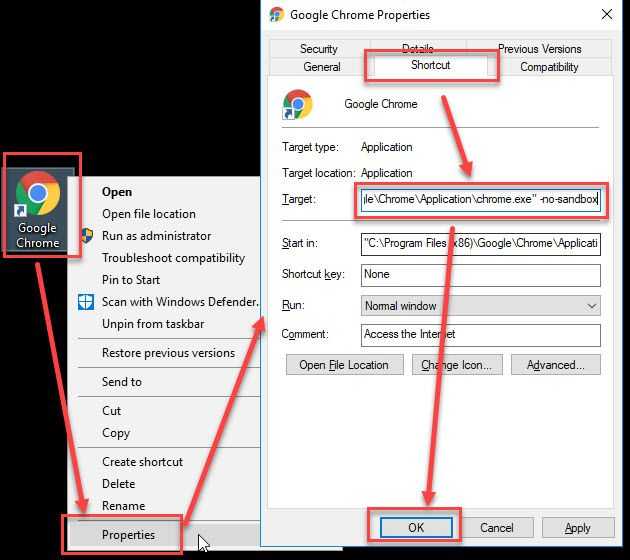This screenshot has height=560, width=630.
Task: Click the Chrome icon in Properties title bar
Action: 276,15
